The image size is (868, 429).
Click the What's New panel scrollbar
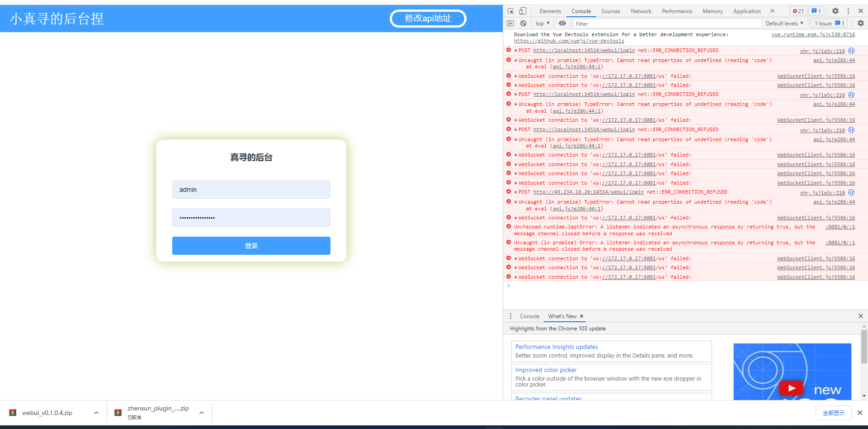pyautogui.click(x=864, y=347)
